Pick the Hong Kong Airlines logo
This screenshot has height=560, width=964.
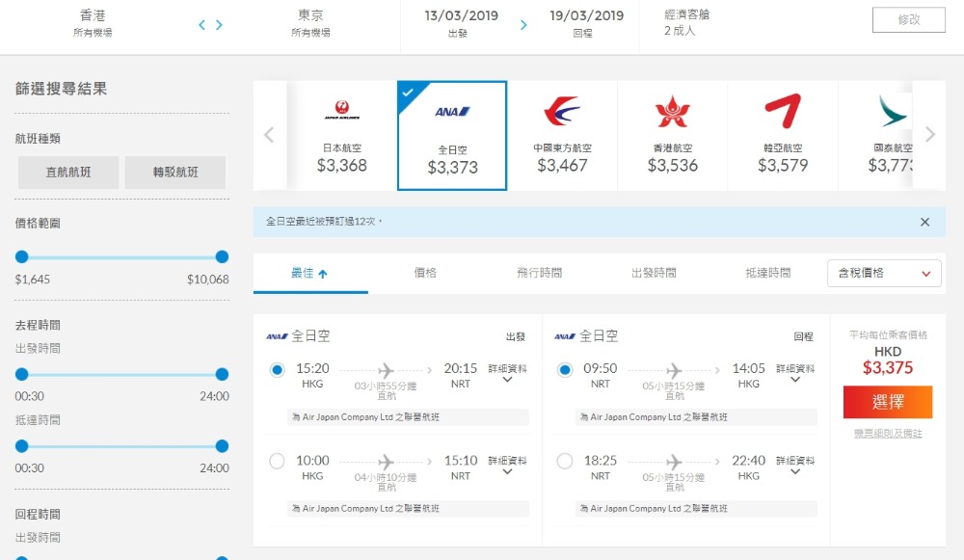(672, 112)
